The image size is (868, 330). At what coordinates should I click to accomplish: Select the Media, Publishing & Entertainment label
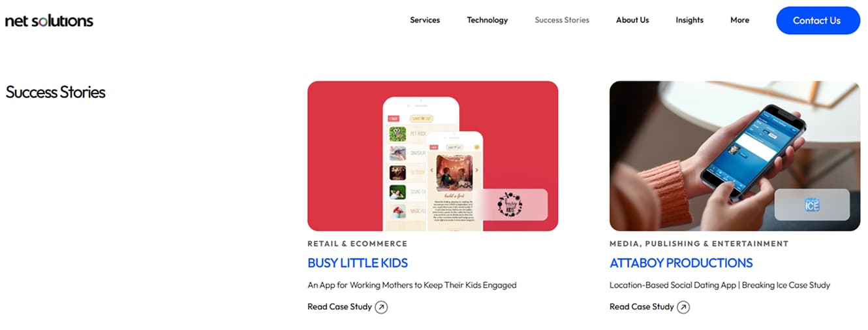pyautogui.click(x=699, y=244)
